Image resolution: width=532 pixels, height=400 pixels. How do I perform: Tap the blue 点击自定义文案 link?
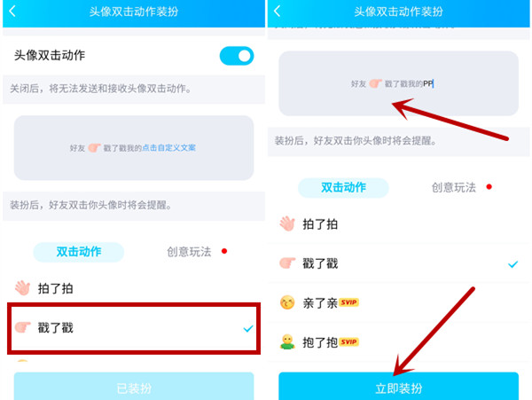point(168,148)
